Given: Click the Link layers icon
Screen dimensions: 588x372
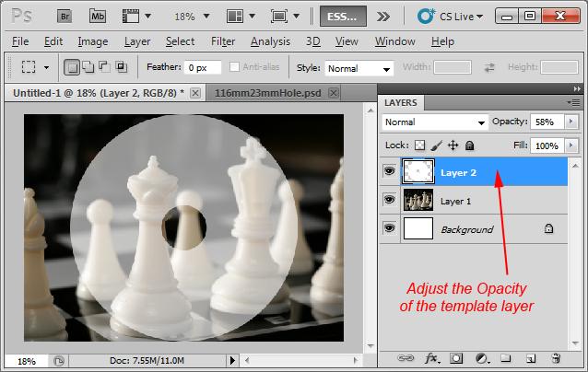Looking at the screenshot, I should pyautogui.click(x=406, y=358).
